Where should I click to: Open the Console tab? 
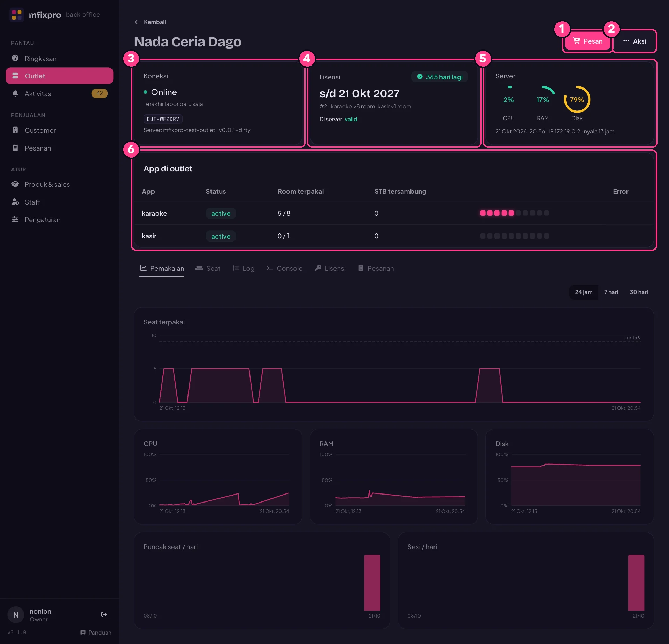point(284,268)
